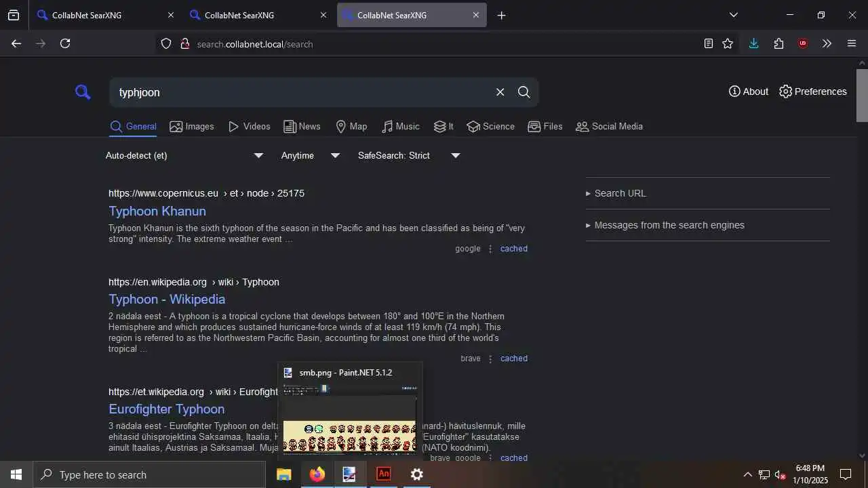Open a new browser tab
The image size is (868, 488).
(501, 15)
